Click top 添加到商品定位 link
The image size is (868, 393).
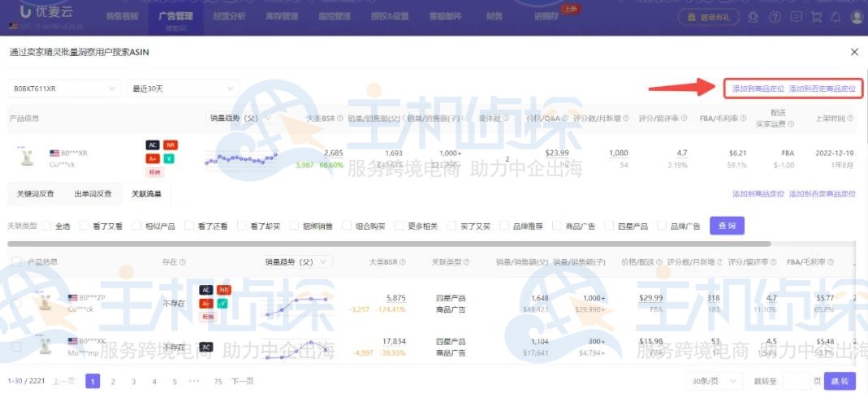[758, 89]
